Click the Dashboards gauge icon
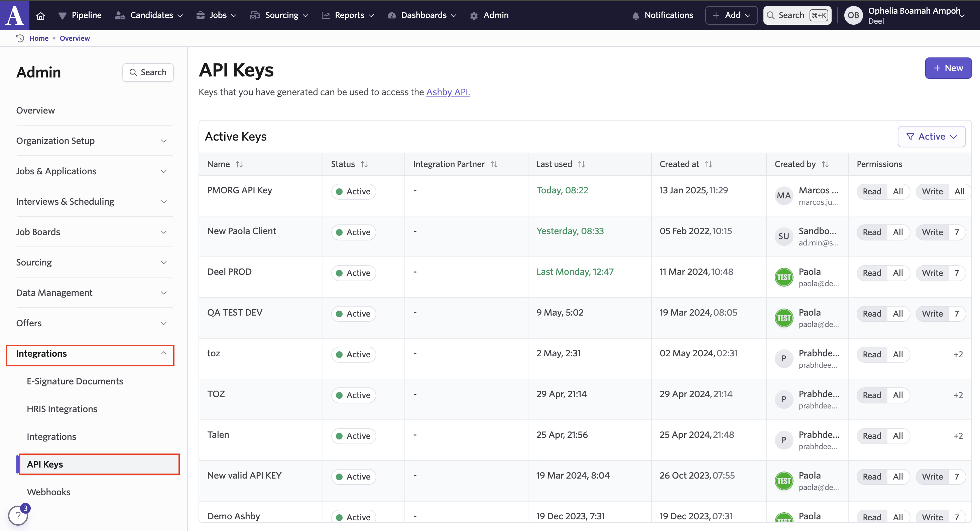Screen dimensions: 980x531 click(391, 16)
